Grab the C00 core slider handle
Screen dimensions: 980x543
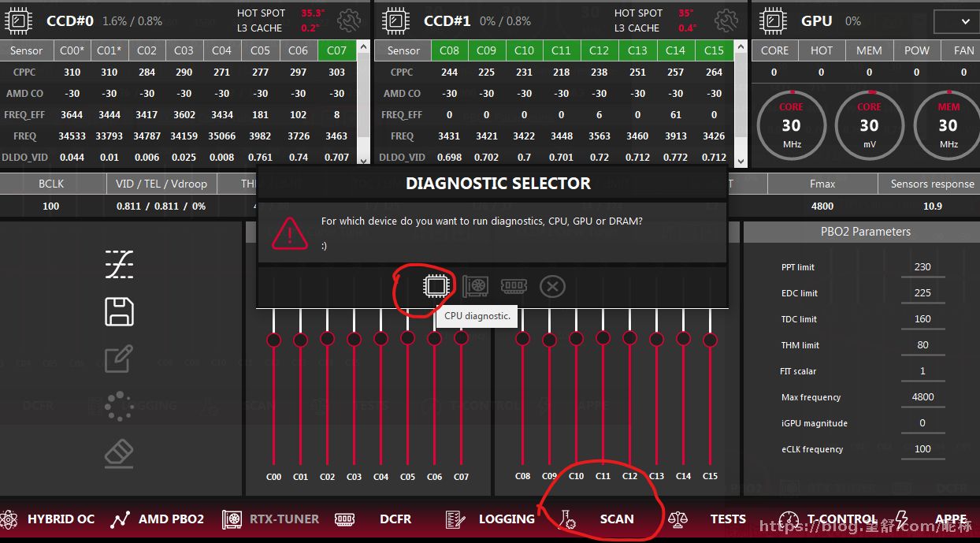pos(273,340)
